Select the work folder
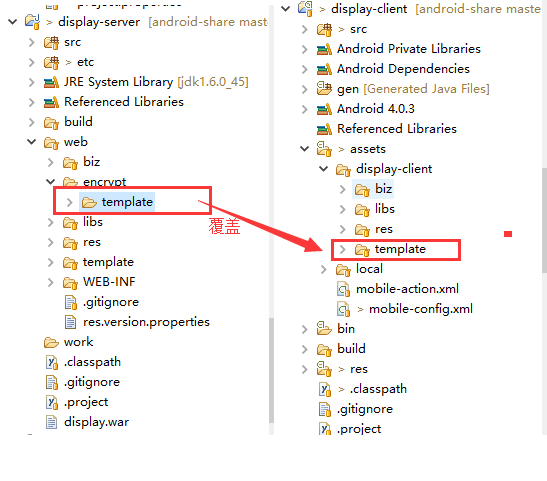547x481 pixels. coord(78,342)
